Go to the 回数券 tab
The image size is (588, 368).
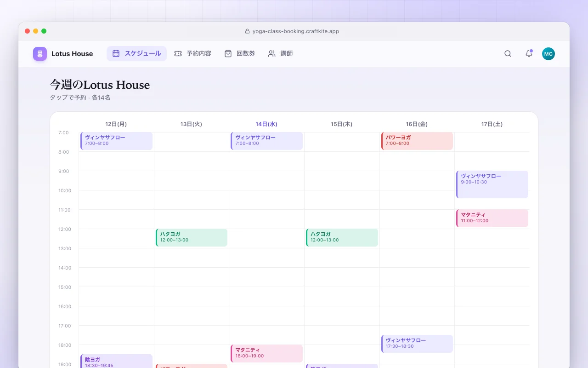(239, 54)
